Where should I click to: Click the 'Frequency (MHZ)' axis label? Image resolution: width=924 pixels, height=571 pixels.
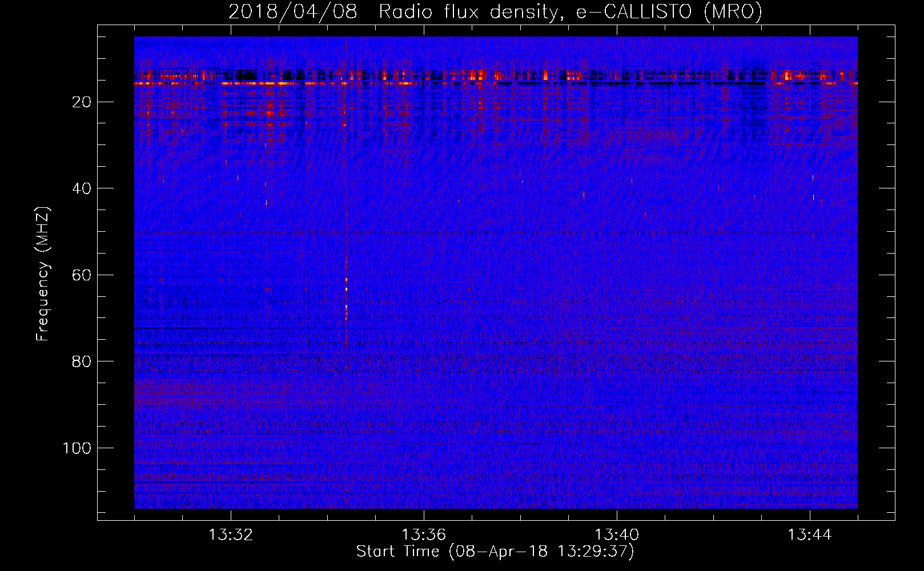coord(43,274)
